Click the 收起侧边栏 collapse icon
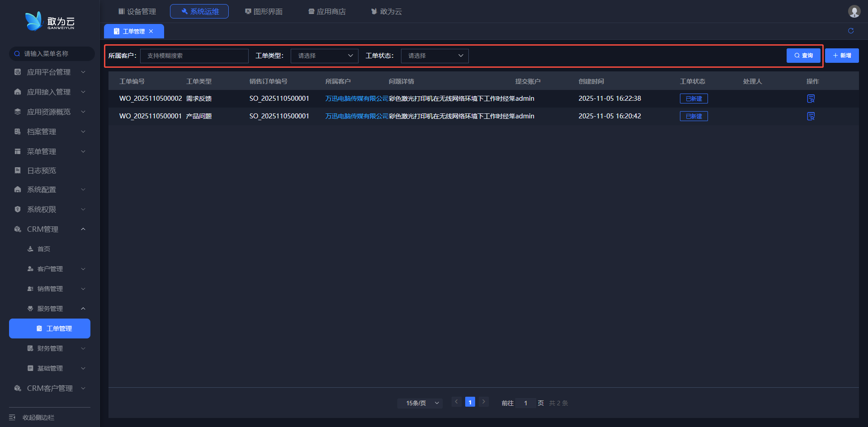Viewport: 868px width, 427px height. [12, 418]
